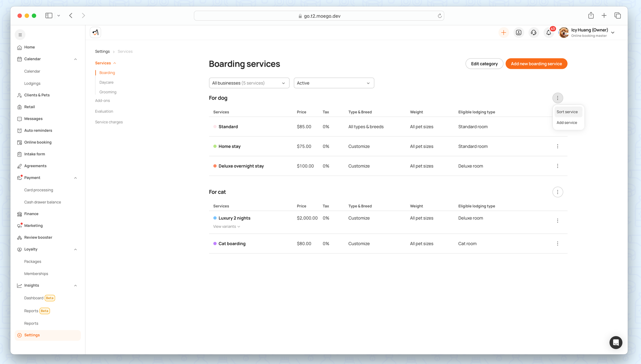Click the hamburger menu icon in sidebar
This screenshot has width=641, height=364.
[x=20, y=35]
